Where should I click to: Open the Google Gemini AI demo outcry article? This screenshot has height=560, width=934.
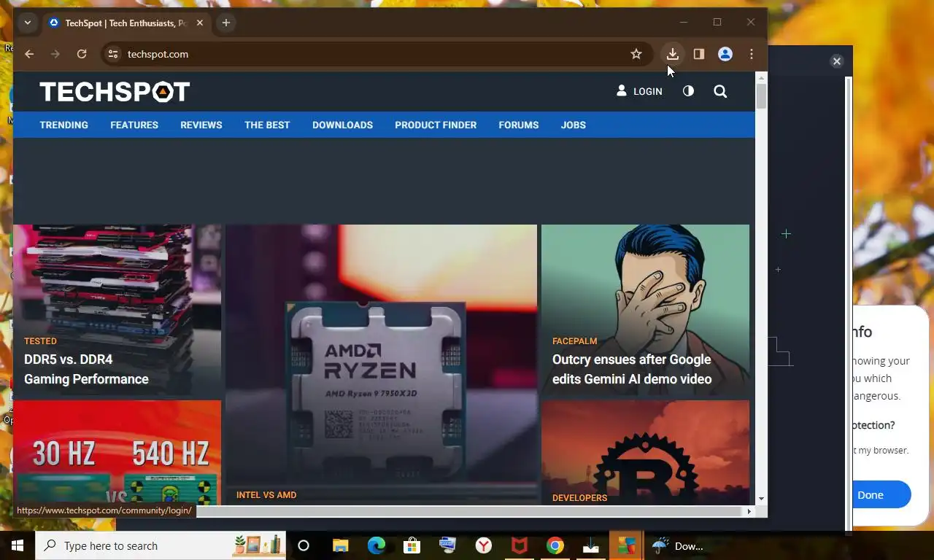[632, 369]
